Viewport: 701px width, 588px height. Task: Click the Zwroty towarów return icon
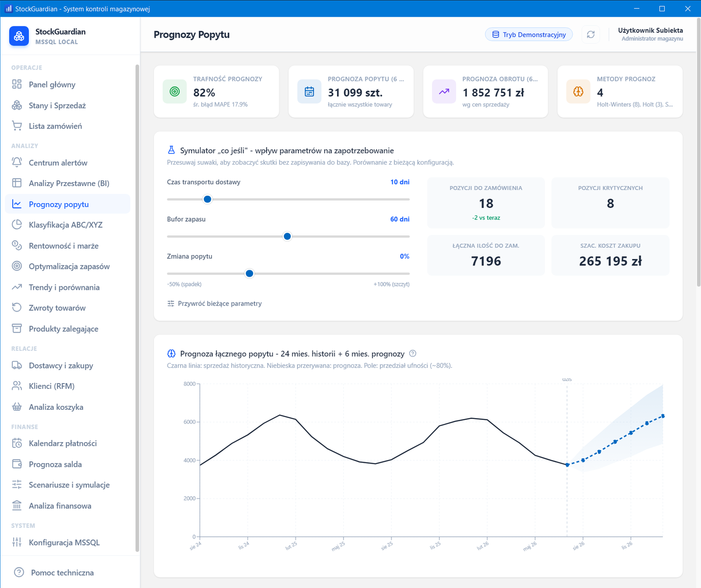click(17, 308)
